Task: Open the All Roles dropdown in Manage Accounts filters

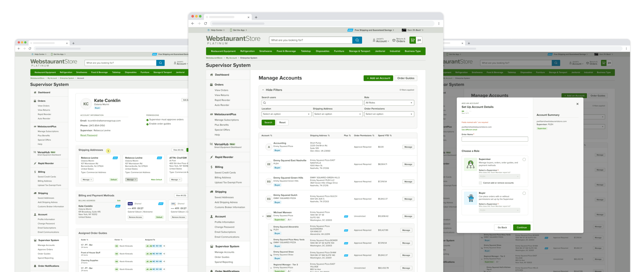Action: click(x=389, y=103)
